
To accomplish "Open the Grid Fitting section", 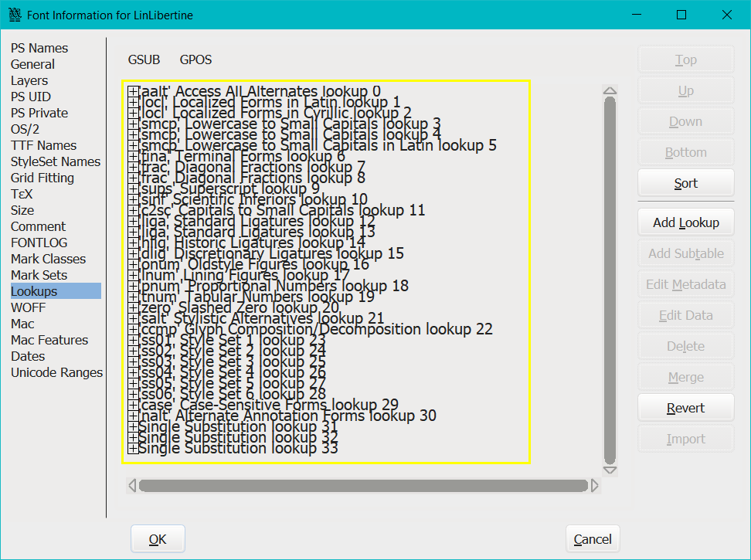I will point(42,178).
